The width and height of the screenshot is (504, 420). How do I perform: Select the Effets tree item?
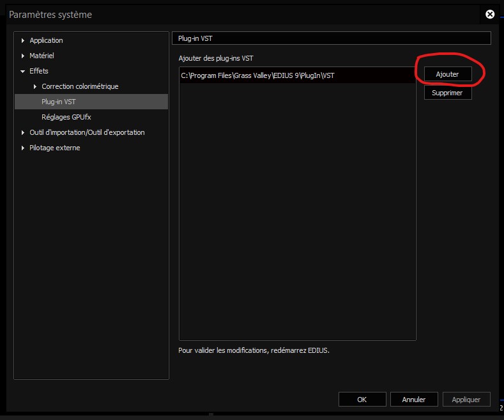[x=39, y=71]
